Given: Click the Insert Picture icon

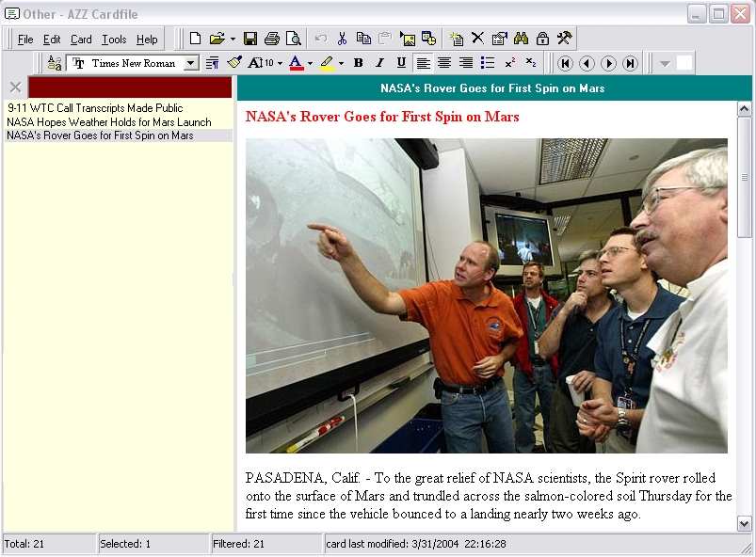Looking at the screenshot, I should pos(408,39).
